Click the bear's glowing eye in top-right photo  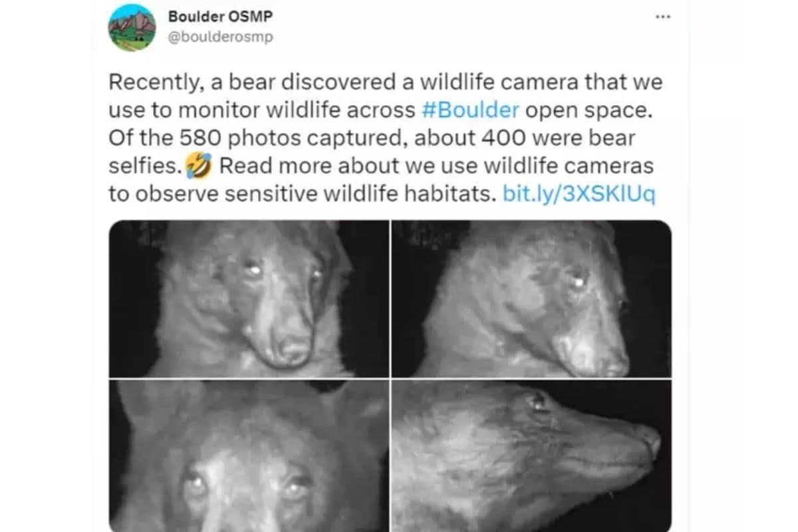pos(578,281)
